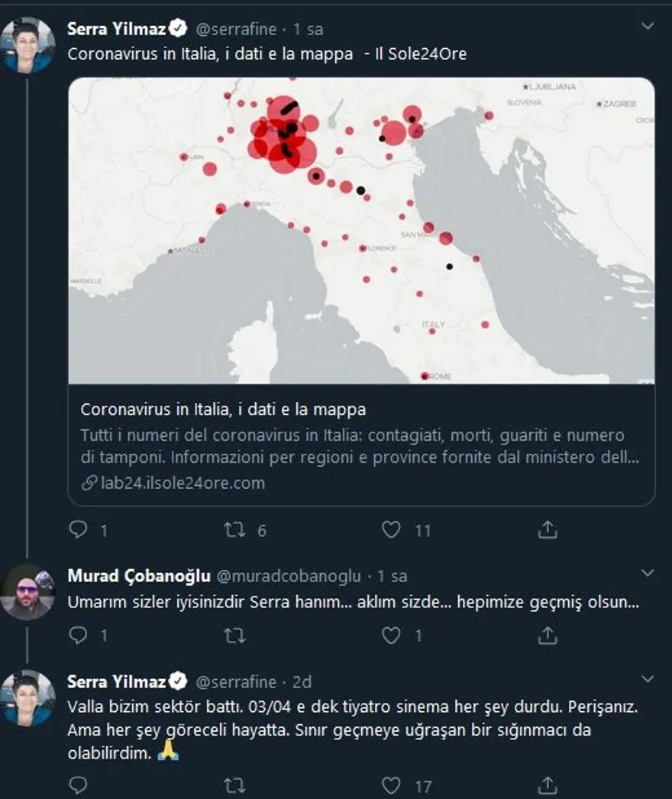
Task: Open the @muradcobanoglu profile handle
Action: [x=284, y=575]
